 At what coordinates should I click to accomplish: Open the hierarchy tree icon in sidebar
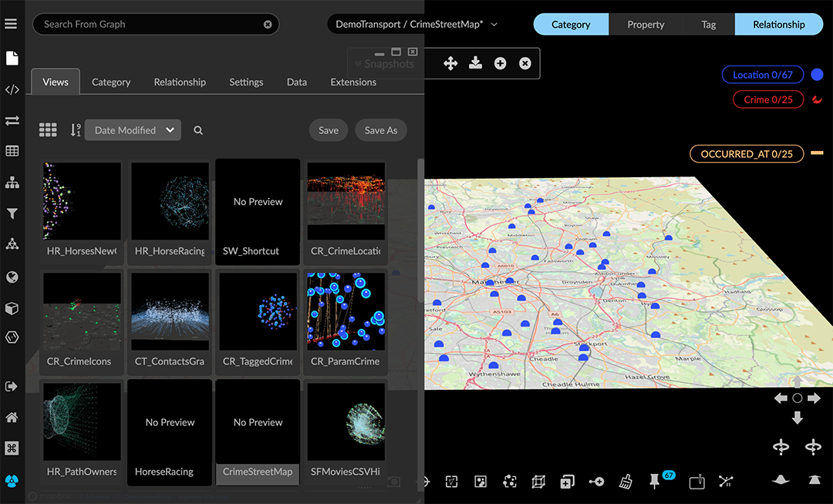point(12,182)
